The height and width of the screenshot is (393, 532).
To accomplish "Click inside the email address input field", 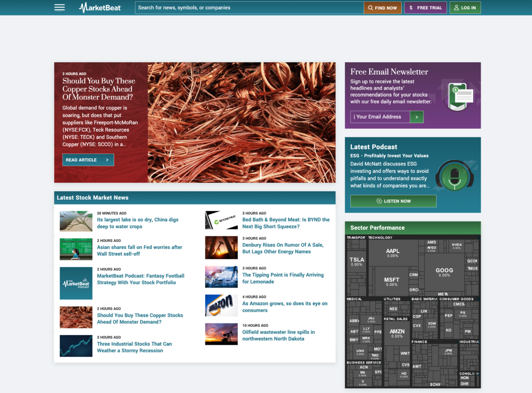I will pos(380,117).
